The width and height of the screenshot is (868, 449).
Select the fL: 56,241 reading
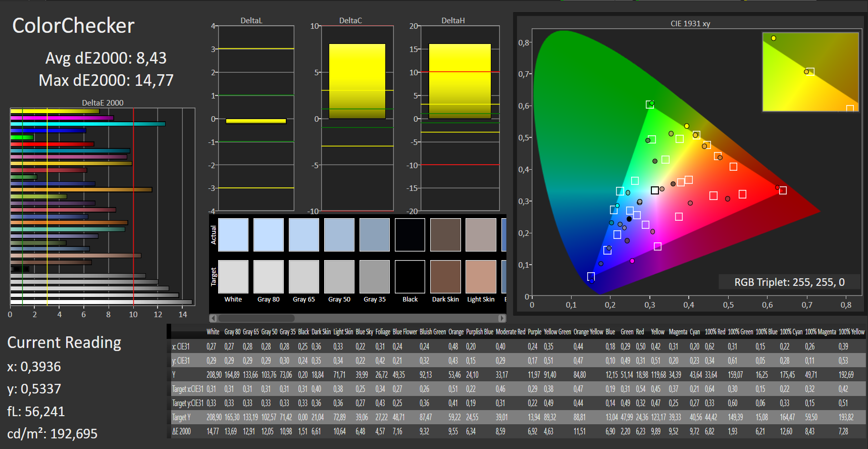point(36,412)
